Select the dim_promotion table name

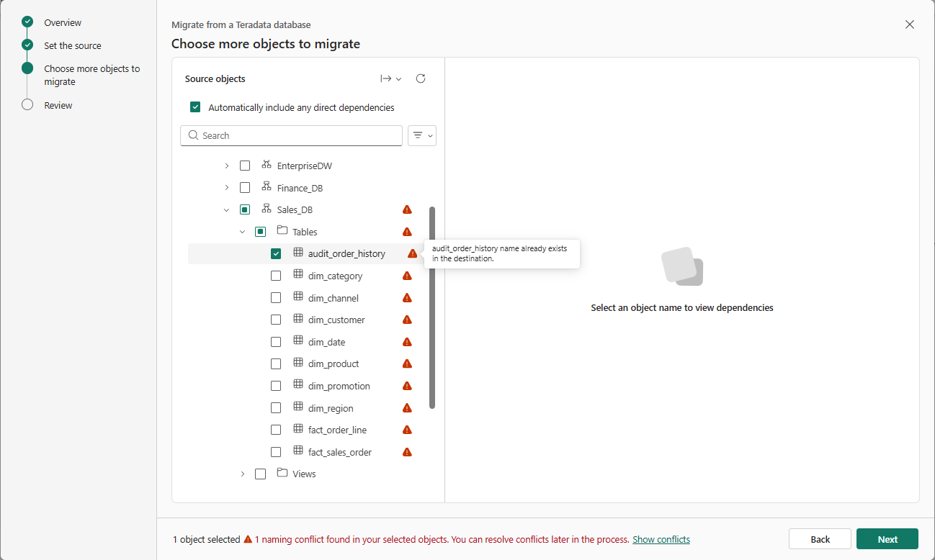pyautogui.click(x=339, y=386)
